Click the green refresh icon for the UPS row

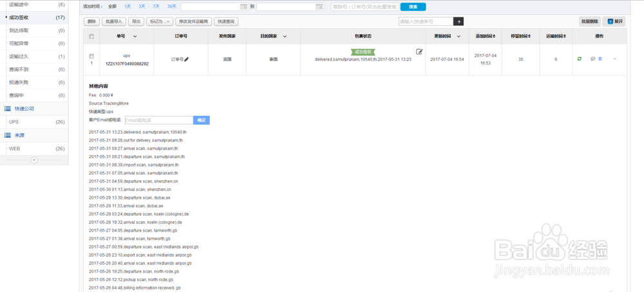tap(579, 59)
